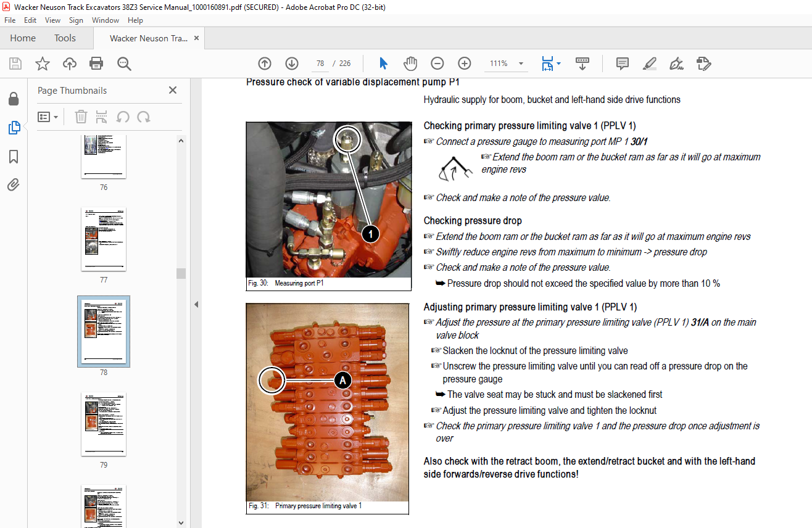Screen dimensions: 812x528
Task: Click heading 'Pressure check of variable displacement pump P1'
Action: pos(353,82)
